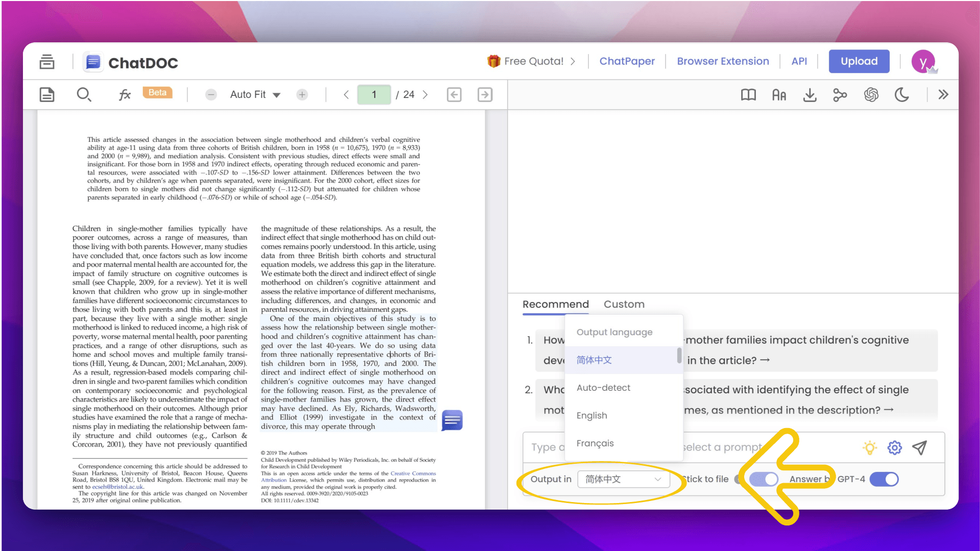The width and height of the screenshot is (980, 551).
Task: Select second recommended question about identifying effect
Action: [736, 400]
